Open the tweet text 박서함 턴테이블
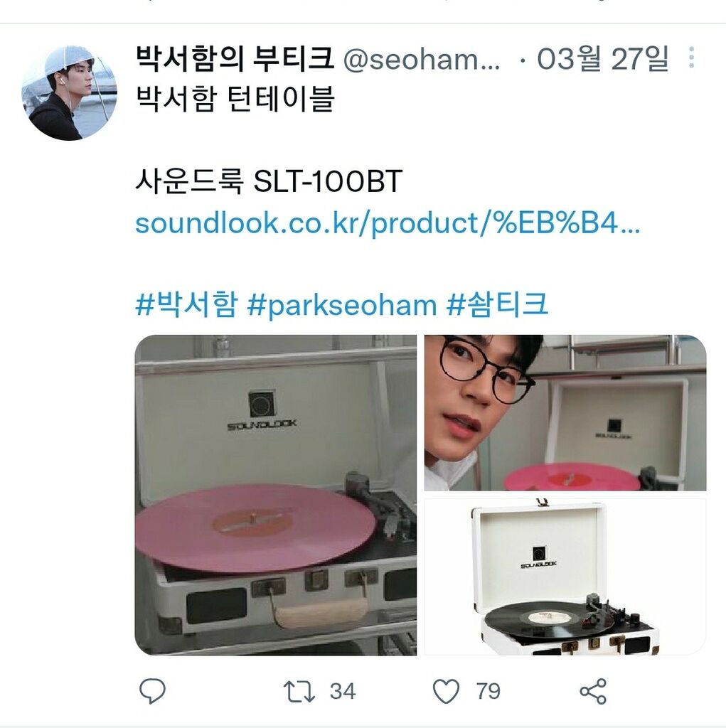726x728 pixels. (235, 99)
